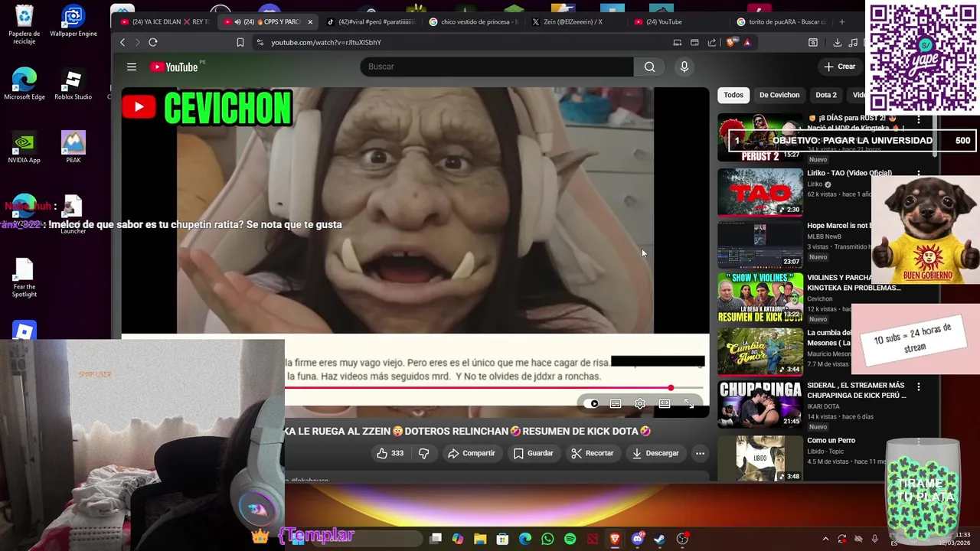Click the progress bar scrubber handle

[x=671, y=388]
